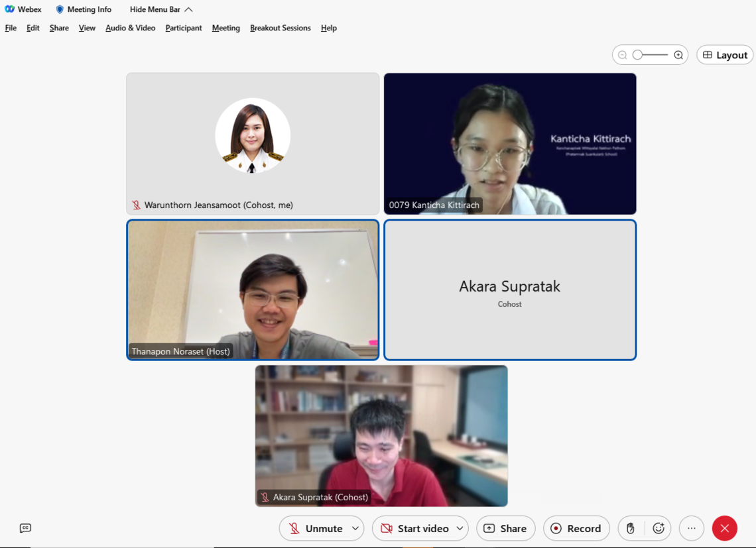Click the red leave meeting button
This screenshot has width=756, height=548.
point(724,528)
